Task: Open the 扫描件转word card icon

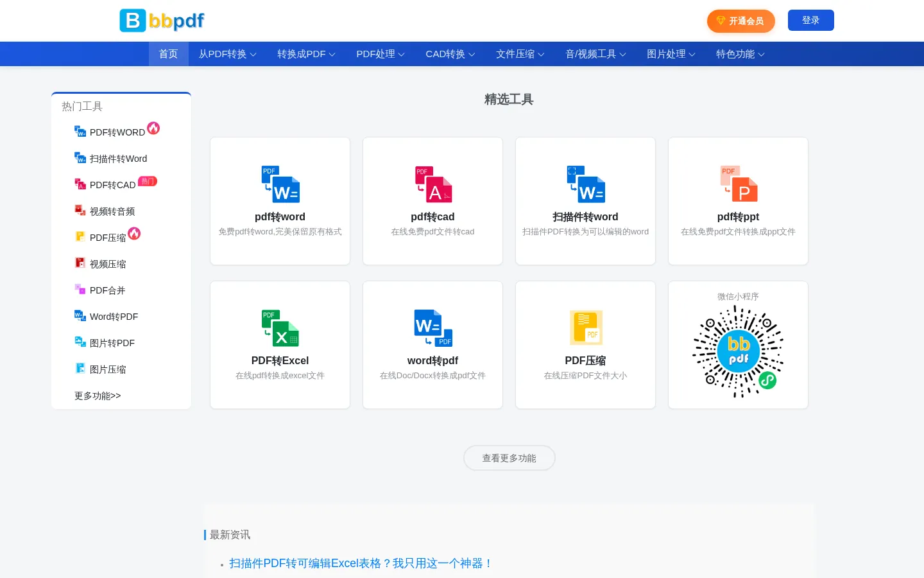Action: [x=586, y=184]
